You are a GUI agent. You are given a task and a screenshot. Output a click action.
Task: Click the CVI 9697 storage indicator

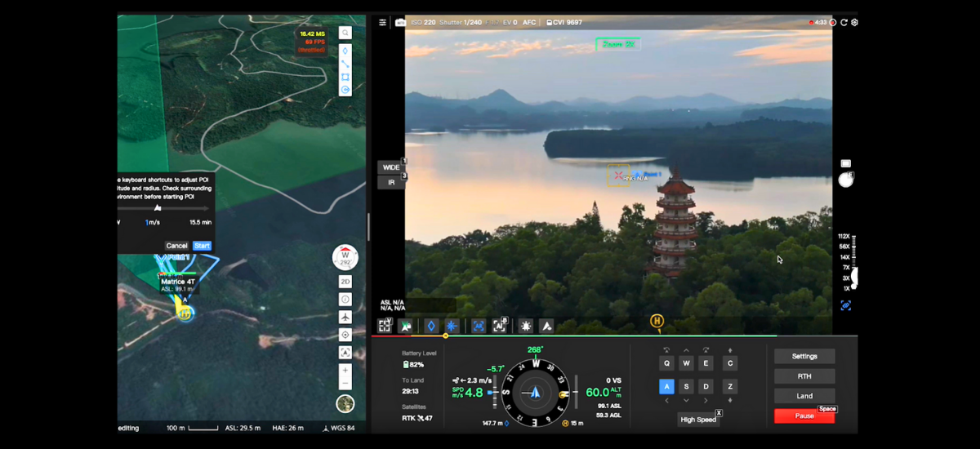point(564,22)
